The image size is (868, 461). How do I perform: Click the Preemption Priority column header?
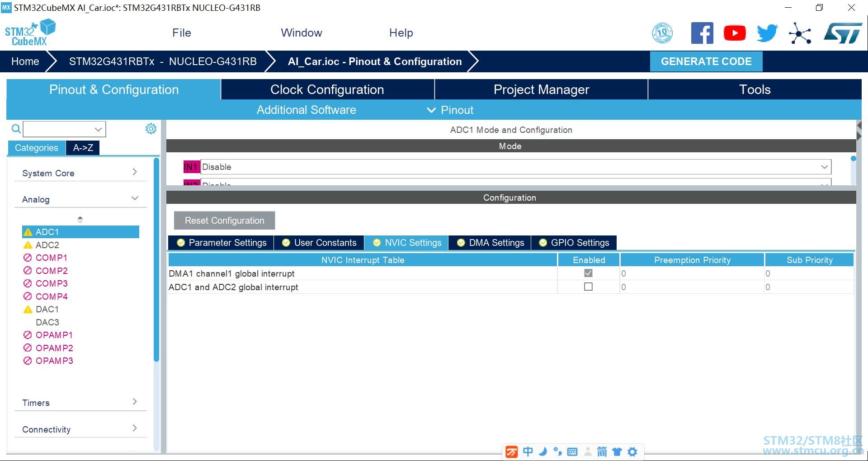(692, 260)
